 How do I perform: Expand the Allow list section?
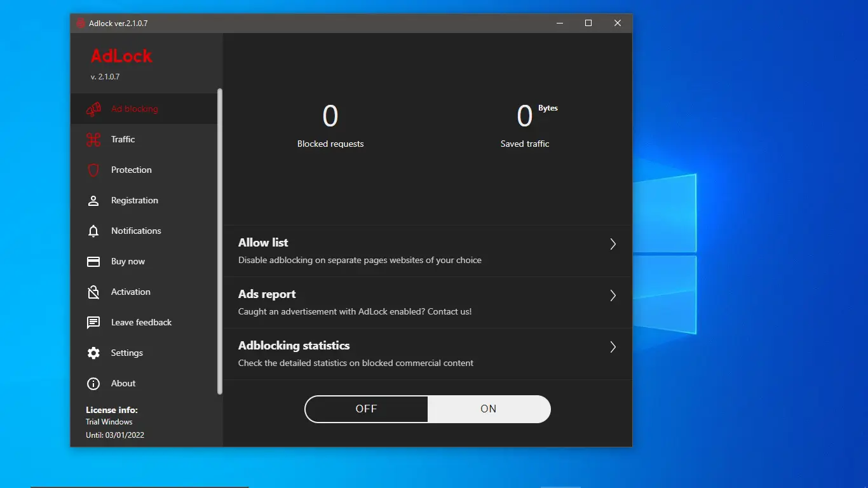(x=612, y=244)
